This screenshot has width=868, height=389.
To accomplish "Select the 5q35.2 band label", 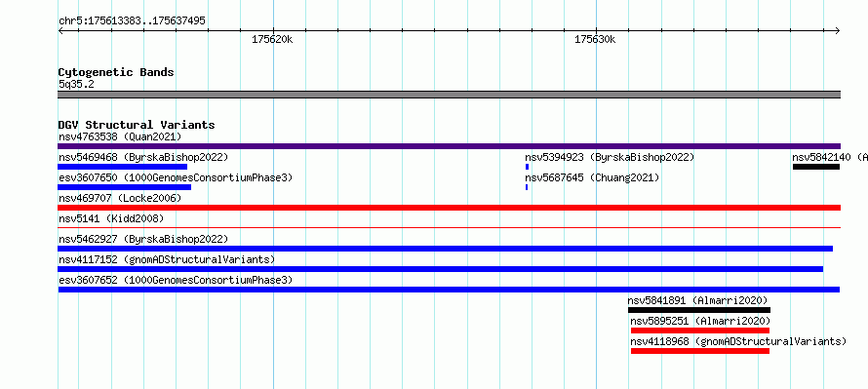I will tap(76, 85).
